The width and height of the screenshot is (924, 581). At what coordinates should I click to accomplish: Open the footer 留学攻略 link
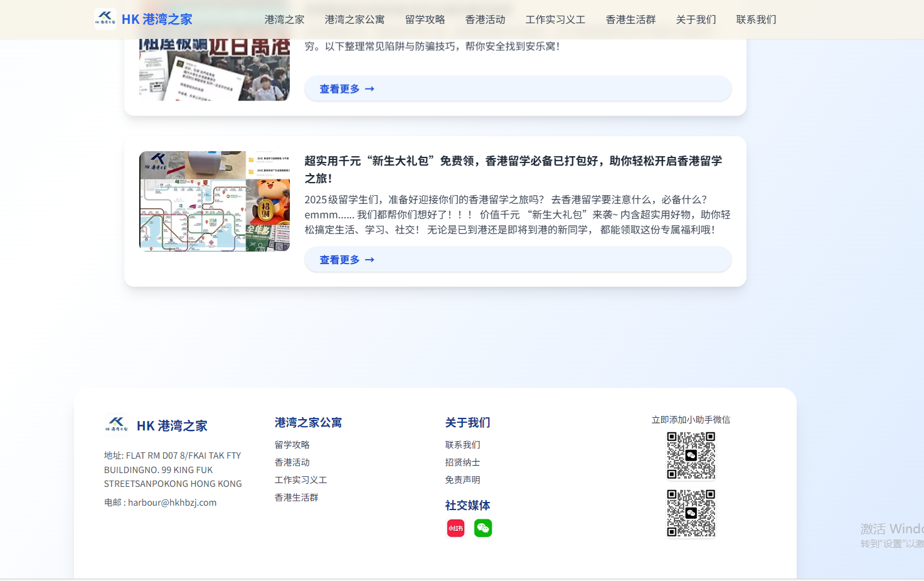[x=292, y=444]
